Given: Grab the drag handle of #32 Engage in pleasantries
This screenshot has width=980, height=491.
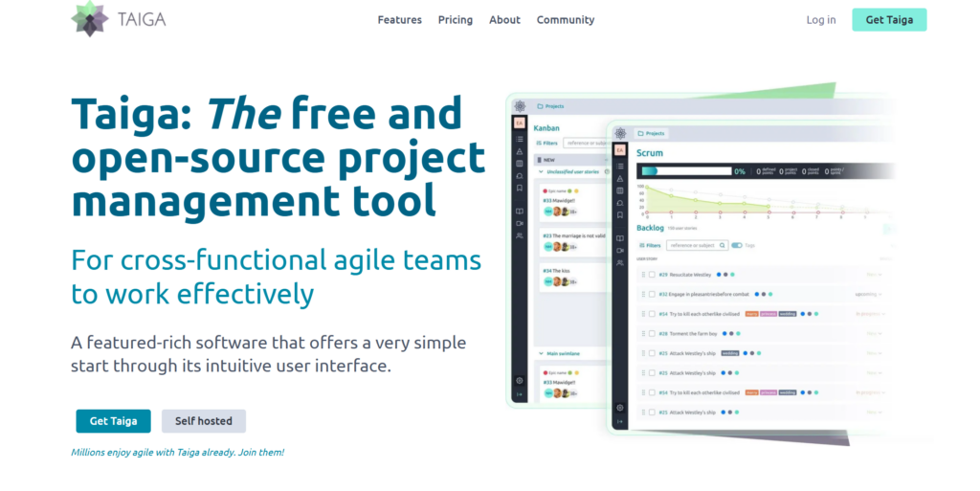Looking at the screenshot, I should coord(643,294).
